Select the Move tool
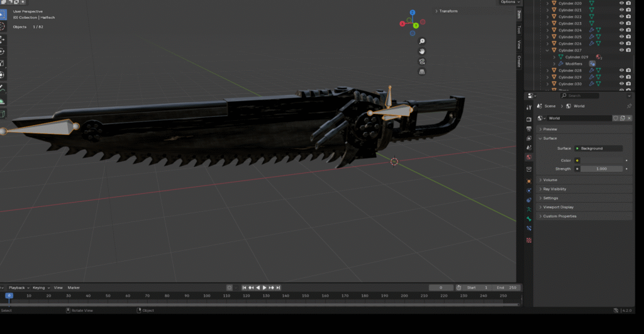The image size is (644, 334). (x=2, y=39)
